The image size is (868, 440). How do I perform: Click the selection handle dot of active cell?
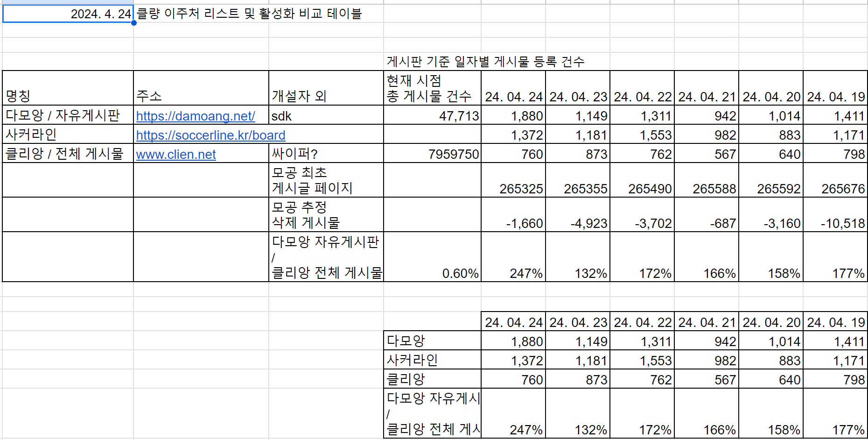click(134, 22)
